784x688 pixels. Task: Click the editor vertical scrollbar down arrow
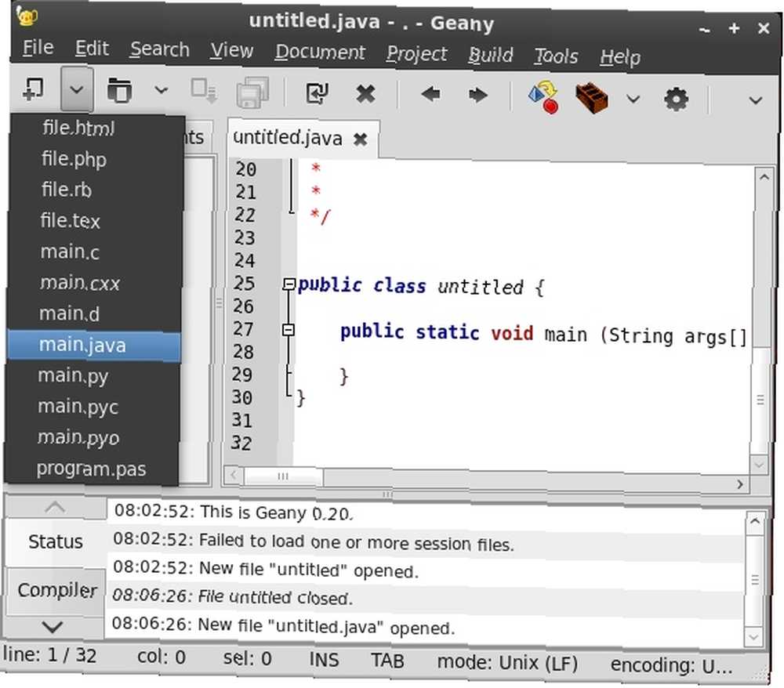(x=759, y=465)
